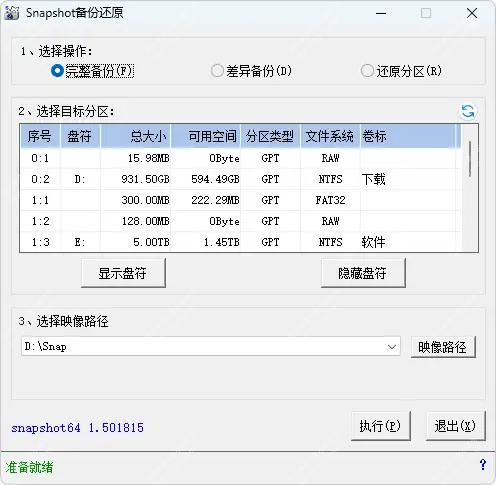Sort by 卷标 column header
This screenshot has height=485, width=496.
click(x=408, y=136)
